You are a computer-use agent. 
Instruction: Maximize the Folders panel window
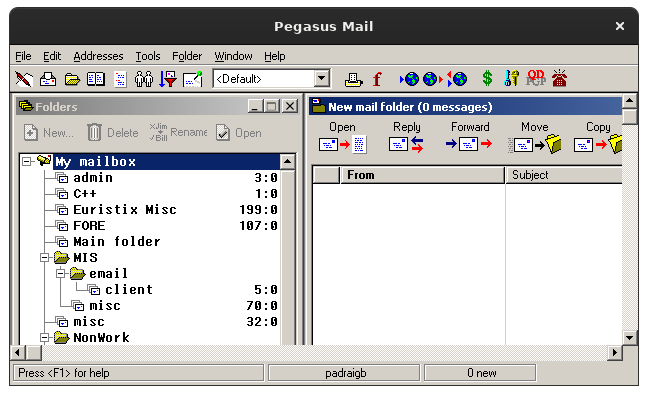(x=272, y=106)
